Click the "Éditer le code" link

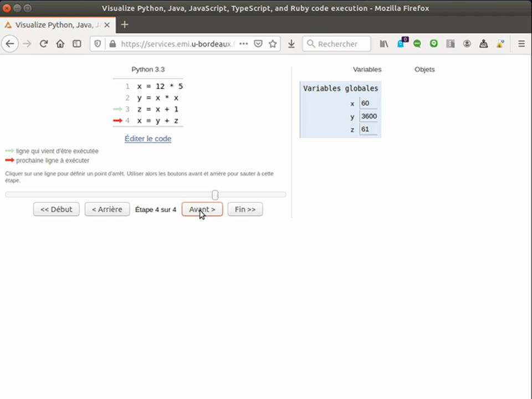pos(148,139)
